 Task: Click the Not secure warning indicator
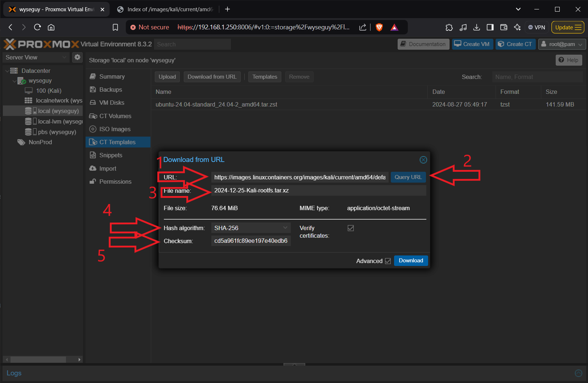click(149, 27)
